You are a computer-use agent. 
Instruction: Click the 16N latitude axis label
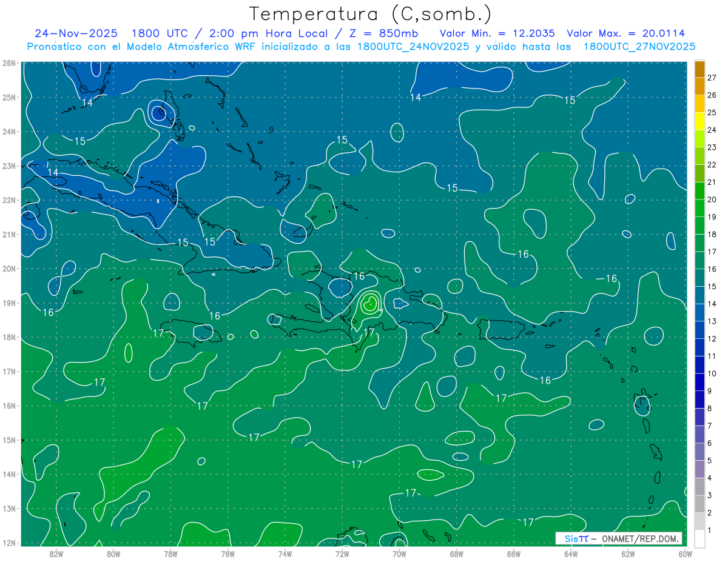(8, 406)
